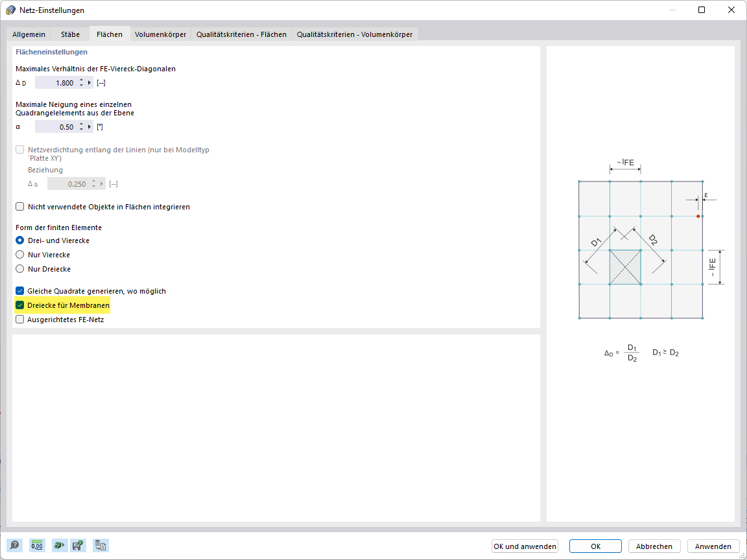Image resolution: width=747 pixels, height=560 pixels.
Task: Confirm dialog with OK button
Action: pos(595,546)
